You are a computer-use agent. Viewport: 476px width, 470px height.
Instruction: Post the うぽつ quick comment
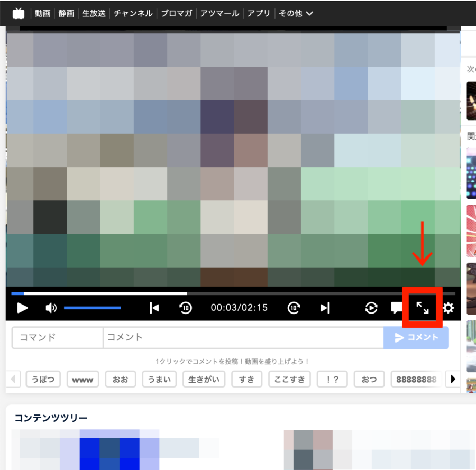(x=43, y=379)
